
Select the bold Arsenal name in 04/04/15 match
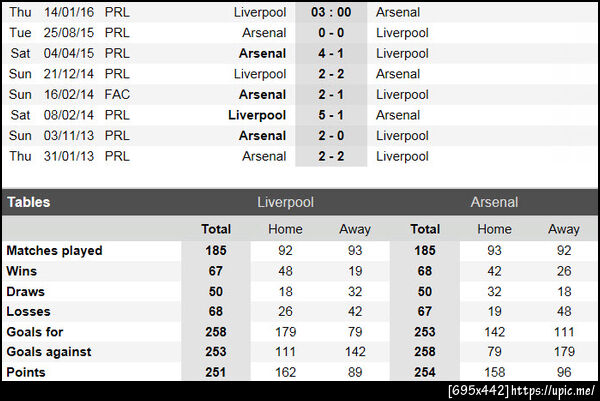pyautogui.click(x=262, y=53)
